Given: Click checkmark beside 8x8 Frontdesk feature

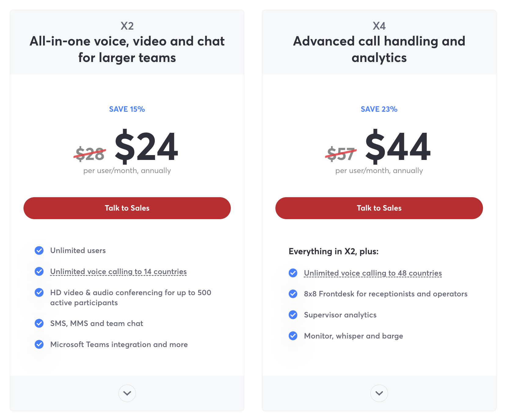Looking at the screenshot, I should click(x=293, y=294).
